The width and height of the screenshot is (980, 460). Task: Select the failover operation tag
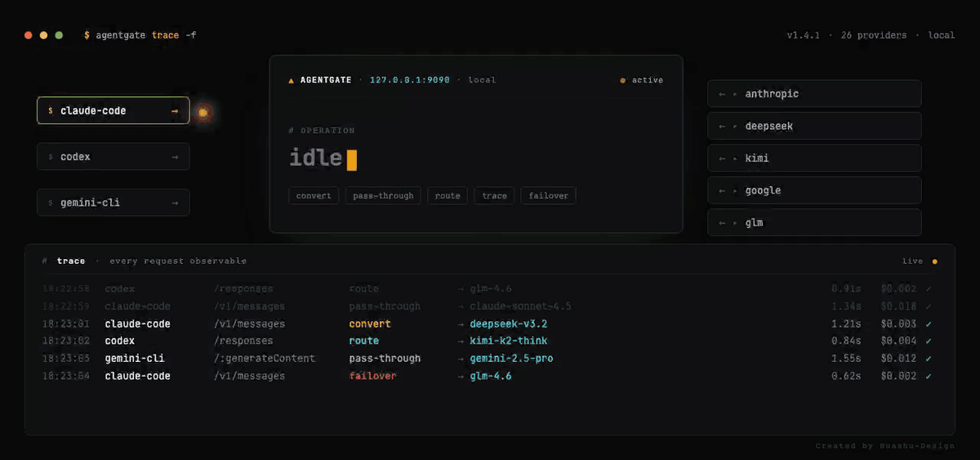click(549, 195)
